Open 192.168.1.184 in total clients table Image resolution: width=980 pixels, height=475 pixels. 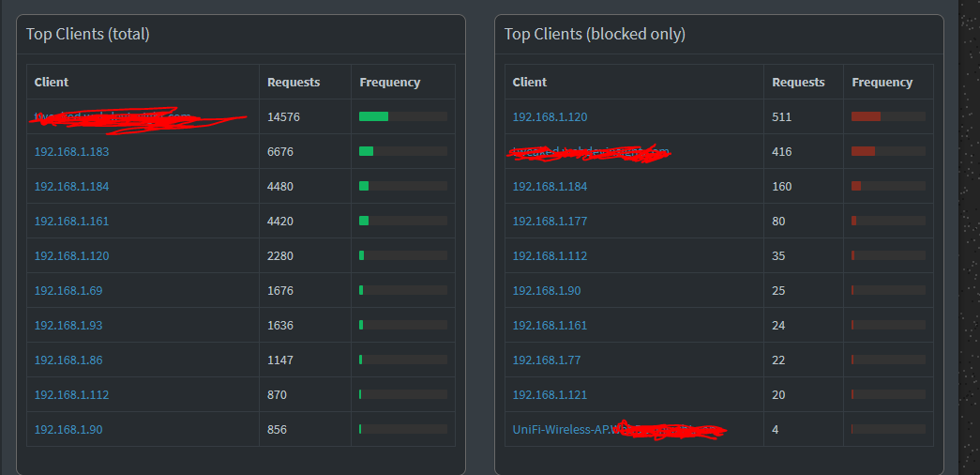tap(71, 186)
